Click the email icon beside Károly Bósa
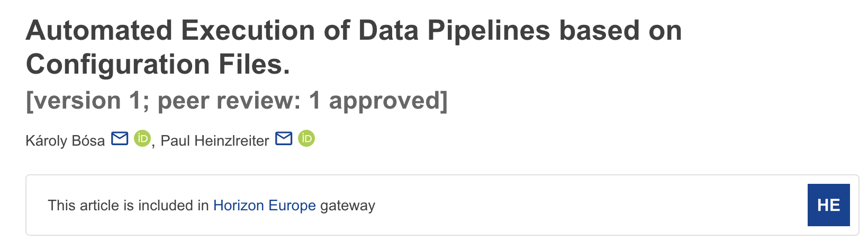868x249 pixels. [120, 139]
